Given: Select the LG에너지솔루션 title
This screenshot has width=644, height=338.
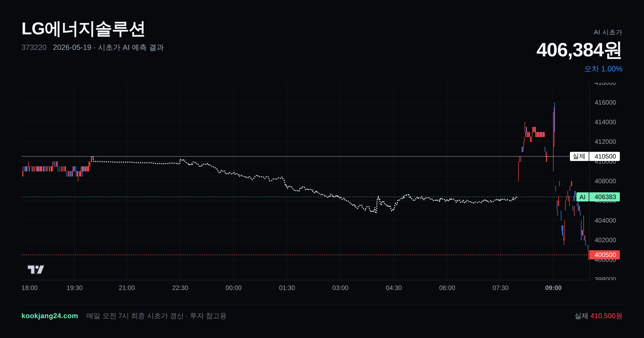Looking at the screenshot, I should (x=83, y=29).
